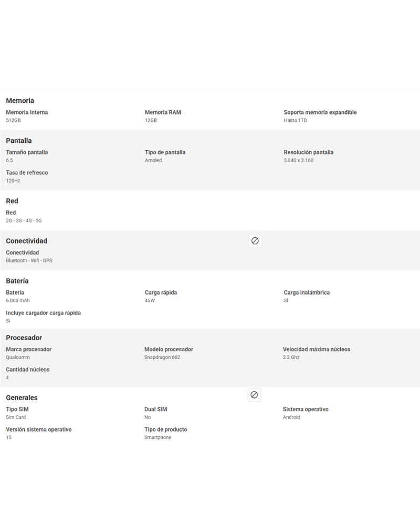
Task: Click the Incluye cargador carga rápida label
Action: pyautogui.click(x=43, y=313)
